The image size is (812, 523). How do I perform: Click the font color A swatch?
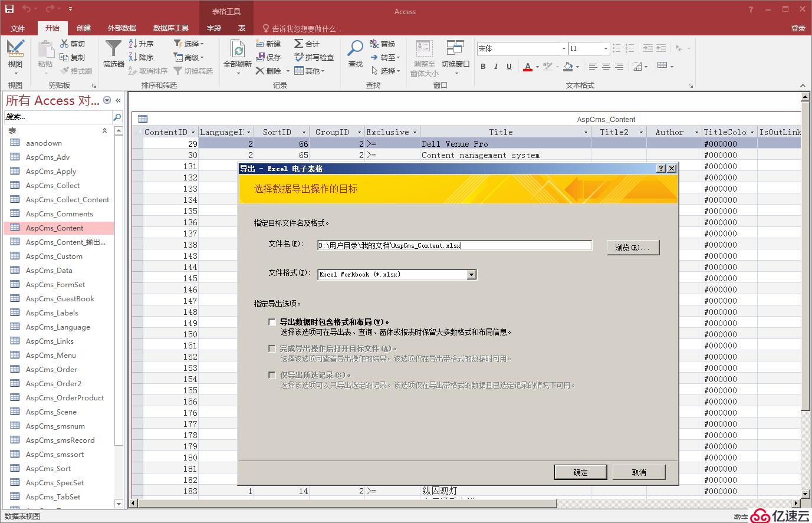coord(528,67)
